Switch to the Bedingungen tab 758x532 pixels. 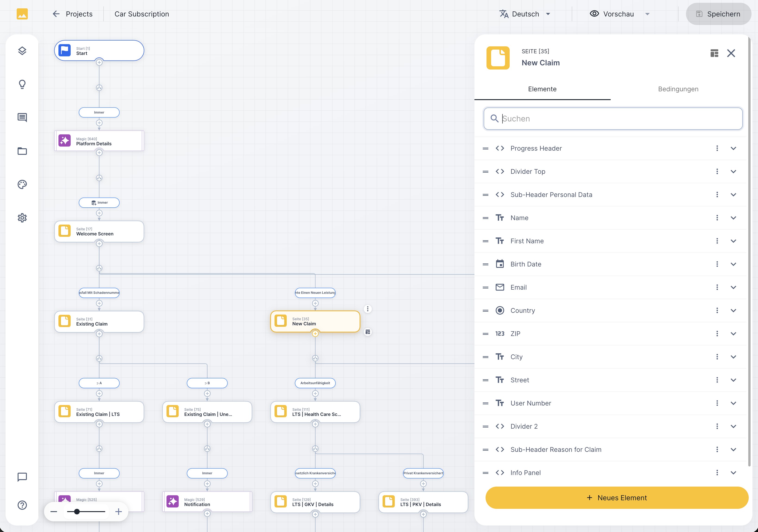pos(678,89)
